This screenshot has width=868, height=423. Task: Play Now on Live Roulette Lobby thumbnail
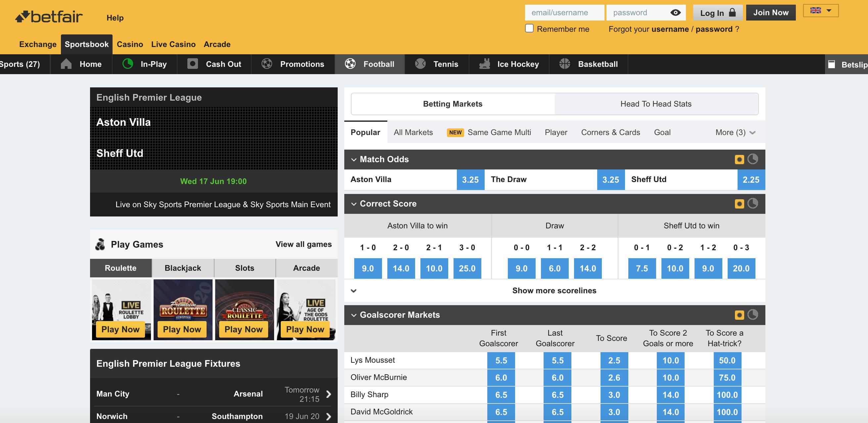[x=120, y=329]
